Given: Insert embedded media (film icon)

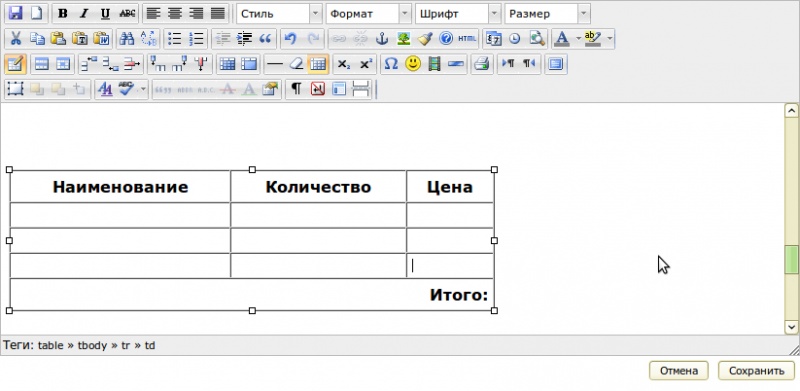Looking at the screenshot, I should pos(434,64).
